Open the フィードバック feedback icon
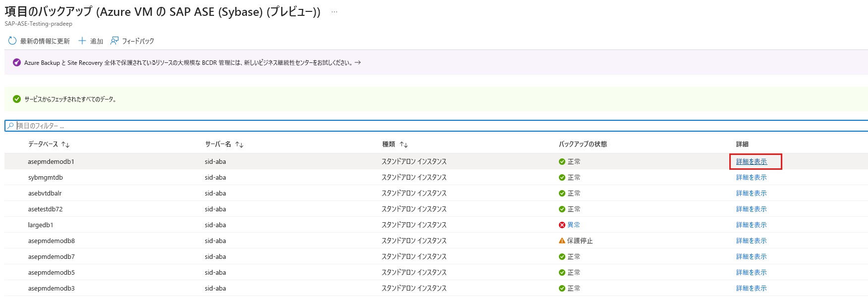The image size is (868, 297). (x=114, y=41)
